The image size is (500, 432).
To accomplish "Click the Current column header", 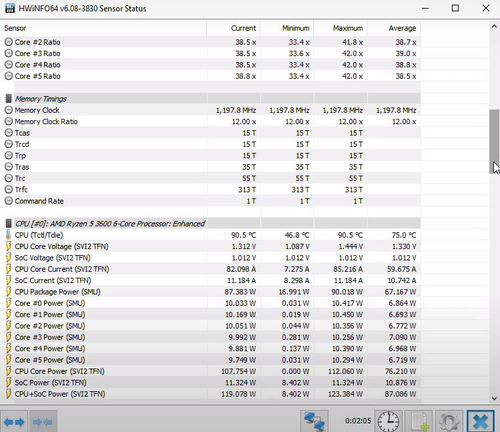I will click(x=243, y=28).
